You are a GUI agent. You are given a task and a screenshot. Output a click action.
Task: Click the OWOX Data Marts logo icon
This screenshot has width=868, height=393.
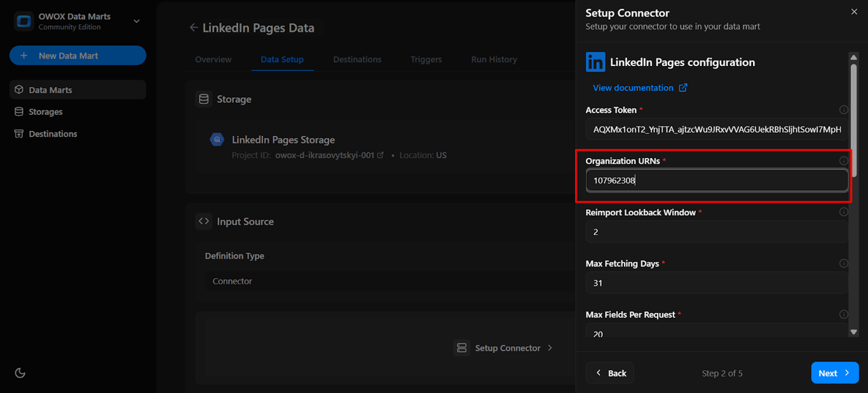[x=24, y=21]
